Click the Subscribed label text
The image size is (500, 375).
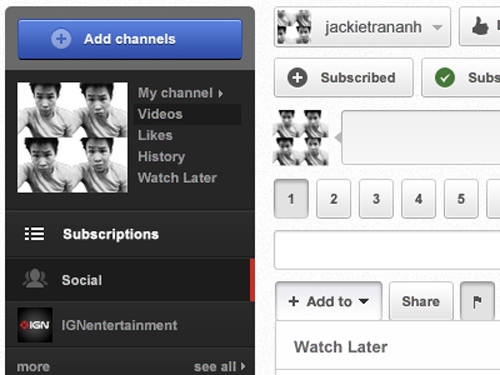point(358,78)
